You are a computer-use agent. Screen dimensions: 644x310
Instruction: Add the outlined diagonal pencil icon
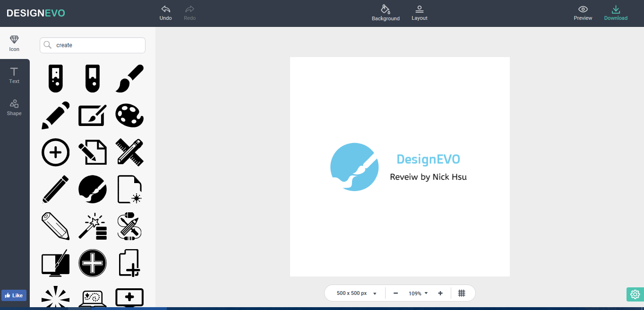(56, 189)
